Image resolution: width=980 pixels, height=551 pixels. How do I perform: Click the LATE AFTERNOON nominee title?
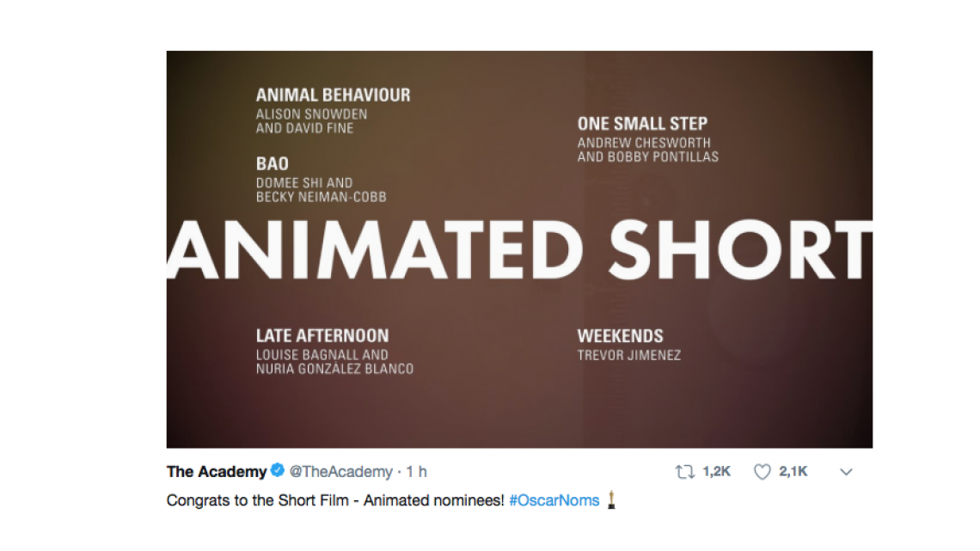click(x=322, y=335)
